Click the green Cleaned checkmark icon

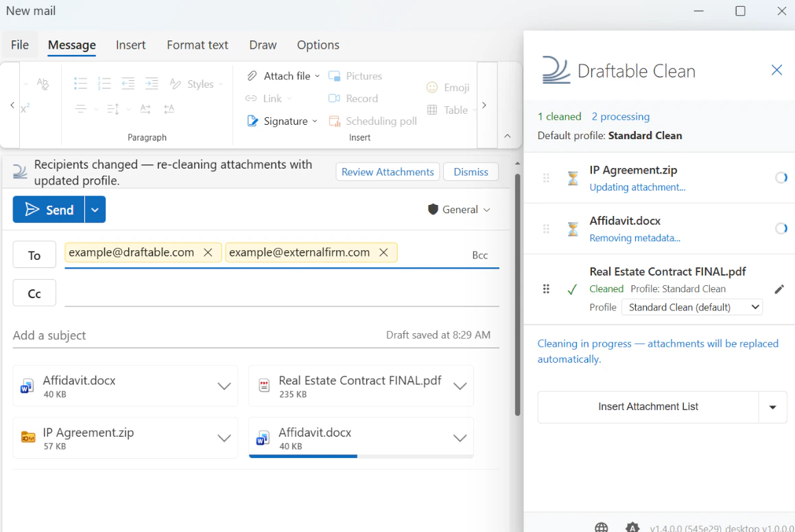click(x=572, y=289)
